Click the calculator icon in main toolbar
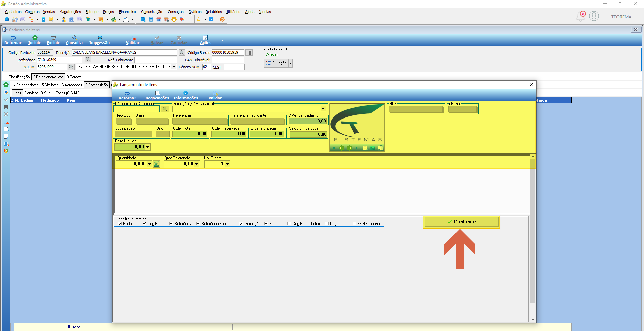Image resolution: width=644 pixels, height=331 pixels. 151,19
